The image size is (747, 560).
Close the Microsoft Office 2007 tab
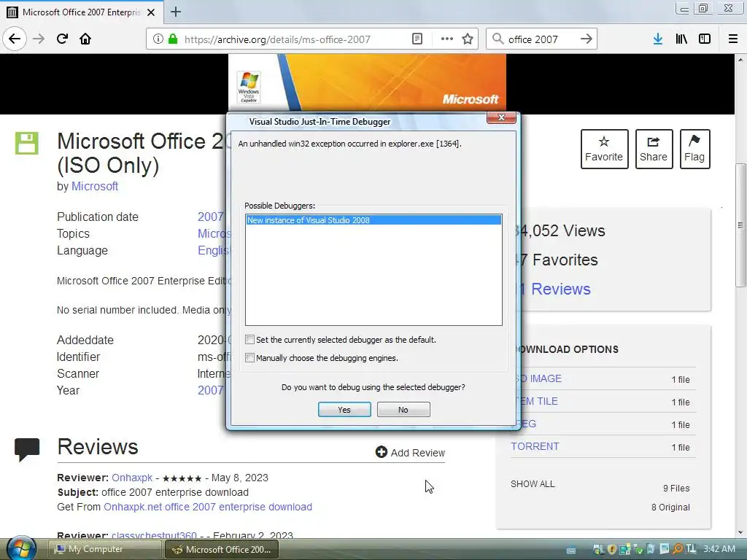(x=151, y=12)
